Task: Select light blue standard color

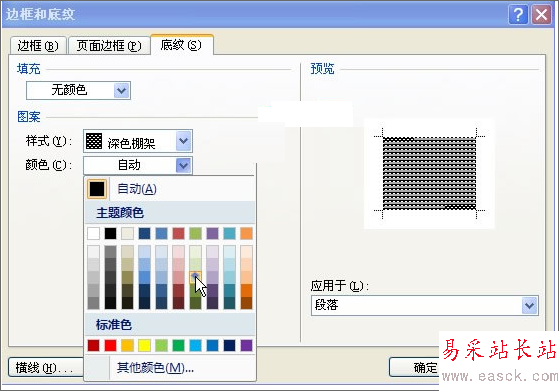Action: 195,345
